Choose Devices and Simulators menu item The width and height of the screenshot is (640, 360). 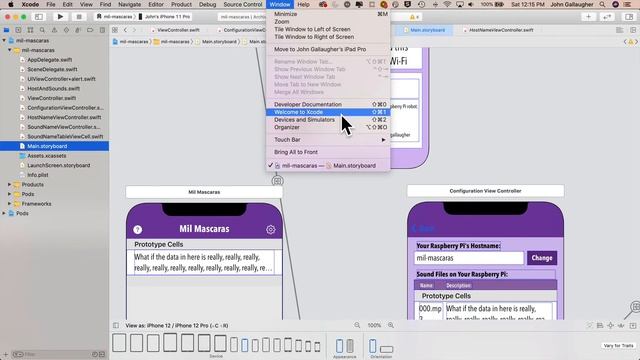coord(328,120)
